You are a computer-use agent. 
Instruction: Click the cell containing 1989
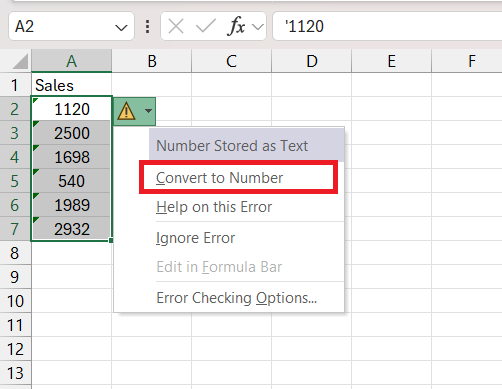[x=72, y=205]
